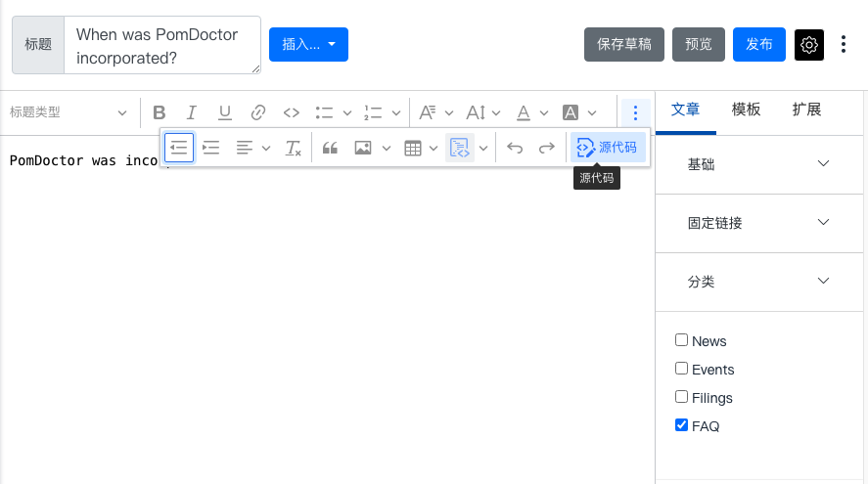
Task: Enable the Events category checkbox
Action: coord(682,369)
